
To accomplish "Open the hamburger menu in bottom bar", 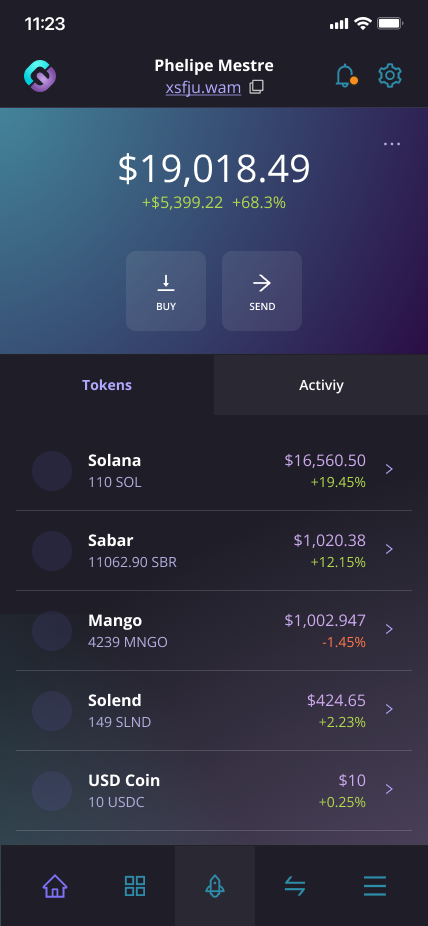I will coord(375,886).
